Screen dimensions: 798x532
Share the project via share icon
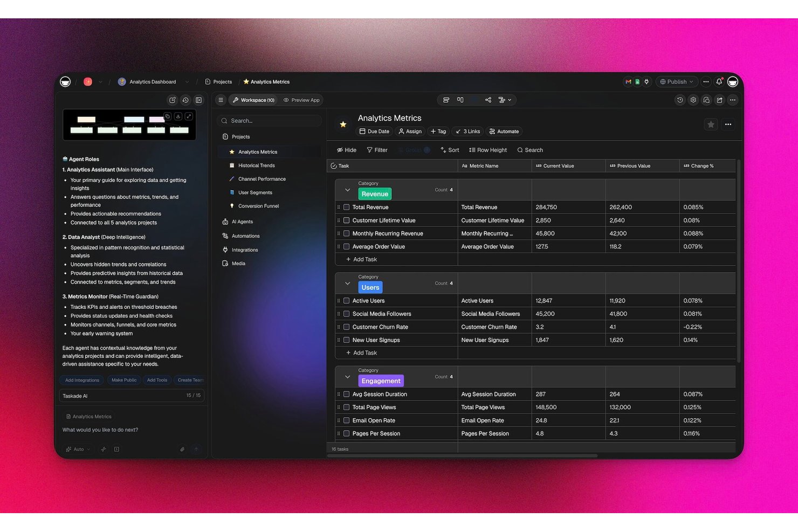(x=719, y=100)
